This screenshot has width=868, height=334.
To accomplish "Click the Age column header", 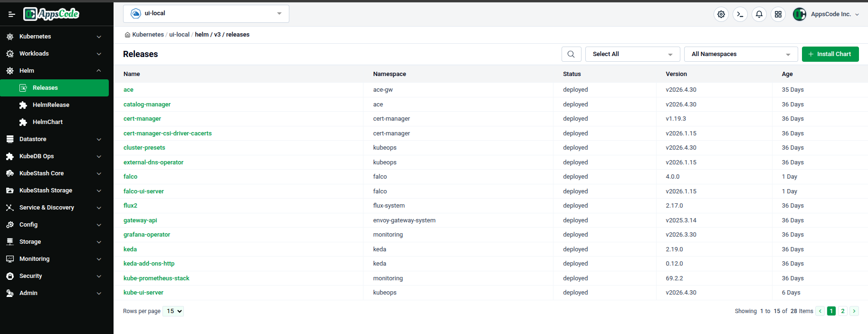I will coord(787,74).
